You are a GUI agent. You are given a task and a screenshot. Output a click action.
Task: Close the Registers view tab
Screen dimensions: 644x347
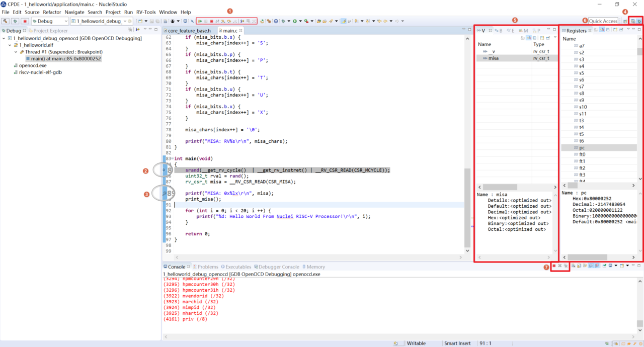[590, 31]
